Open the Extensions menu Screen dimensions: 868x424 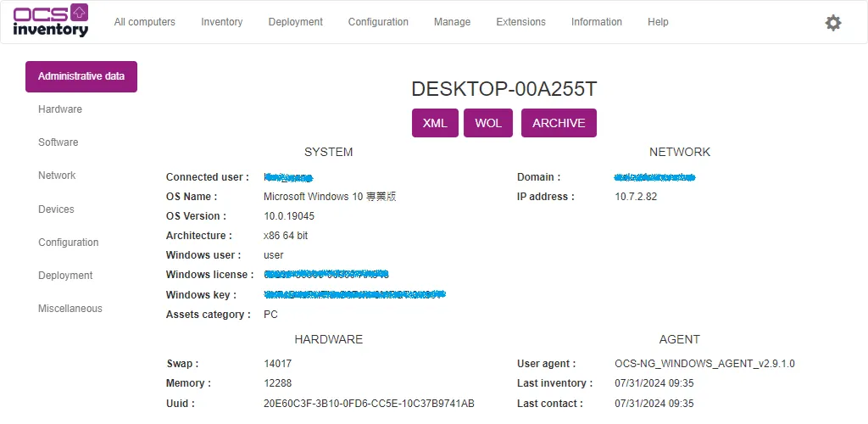pos(521,22)
